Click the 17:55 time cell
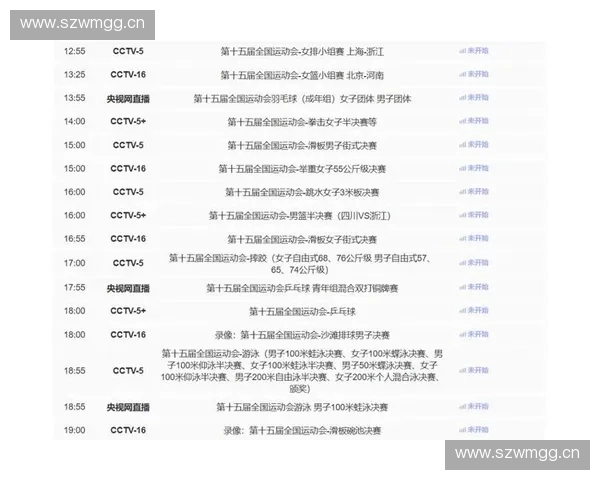Viewport: 600px width, 480px height. click(75, 287)
